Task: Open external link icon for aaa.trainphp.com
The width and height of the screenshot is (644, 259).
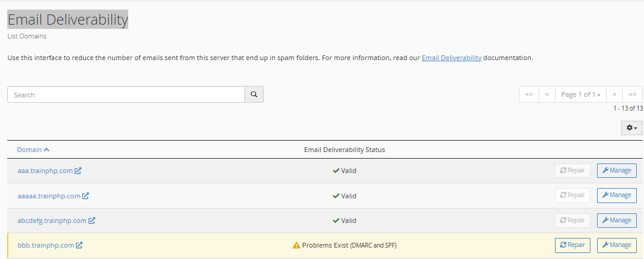Action: point(78,171)
